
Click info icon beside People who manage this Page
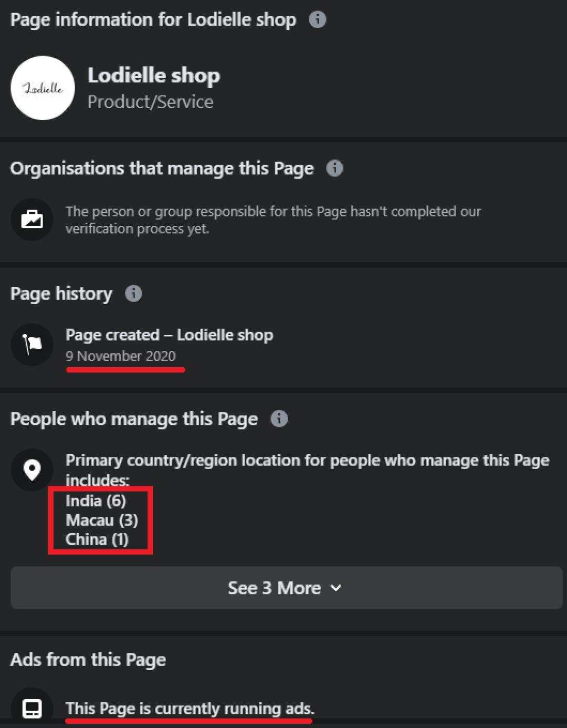[x=279, y=419]
